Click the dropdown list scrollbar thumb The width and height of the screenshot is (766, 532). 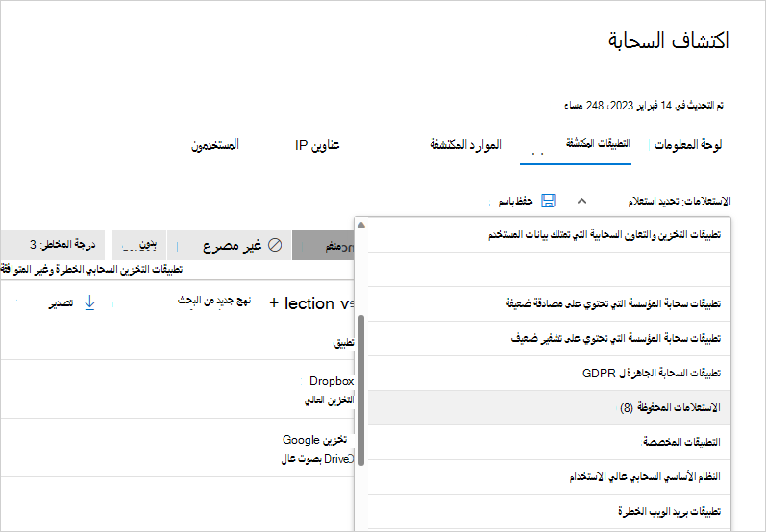[361, 390]
